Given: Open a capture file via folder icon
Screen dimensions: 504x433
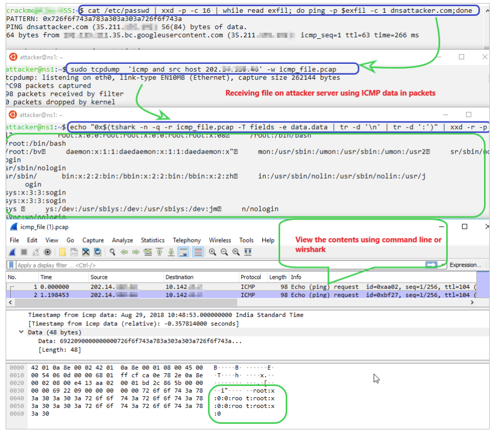Looking at the screenshot, I should 62,252.
